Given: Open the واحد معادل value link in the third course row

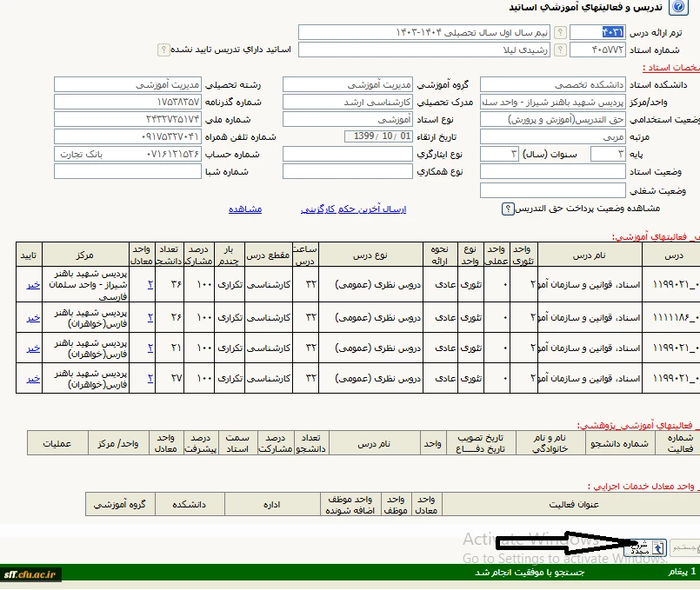Looking at the screenshot, I should click(150, 348).
